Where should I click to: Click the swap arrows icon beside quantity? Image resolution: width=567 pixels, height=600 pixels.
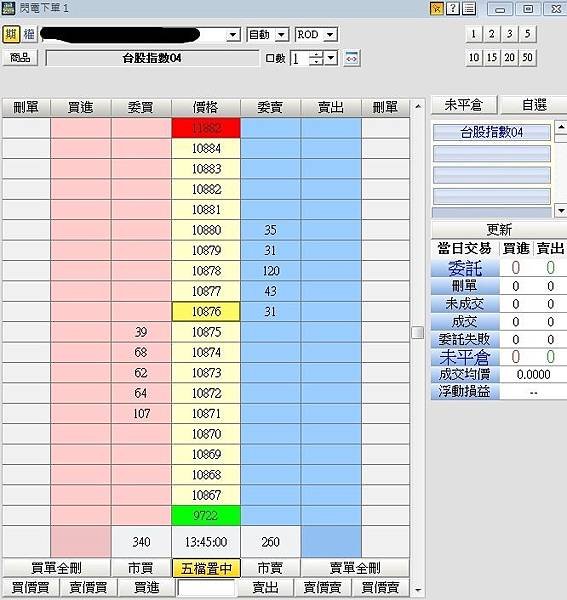pos(352,58)
